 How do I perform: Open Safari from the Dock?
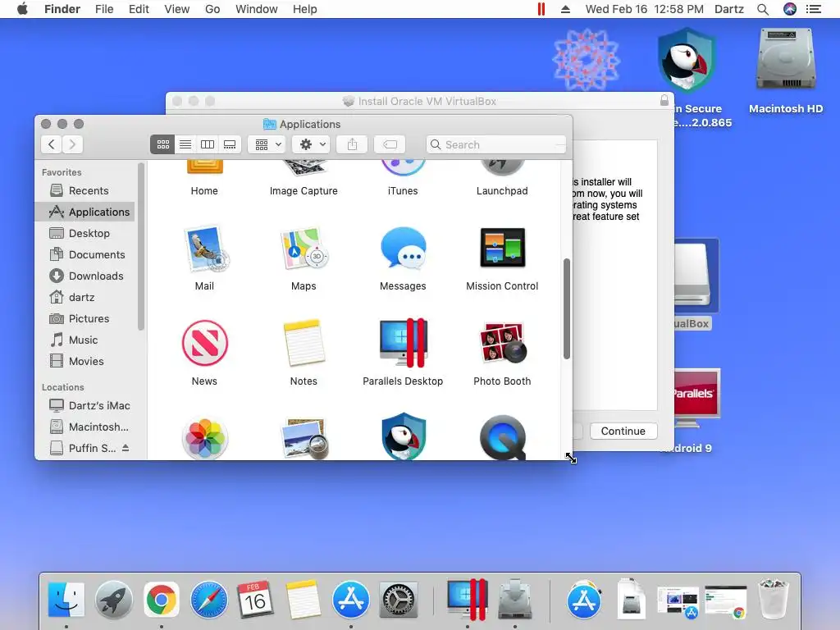click(209, 600)
